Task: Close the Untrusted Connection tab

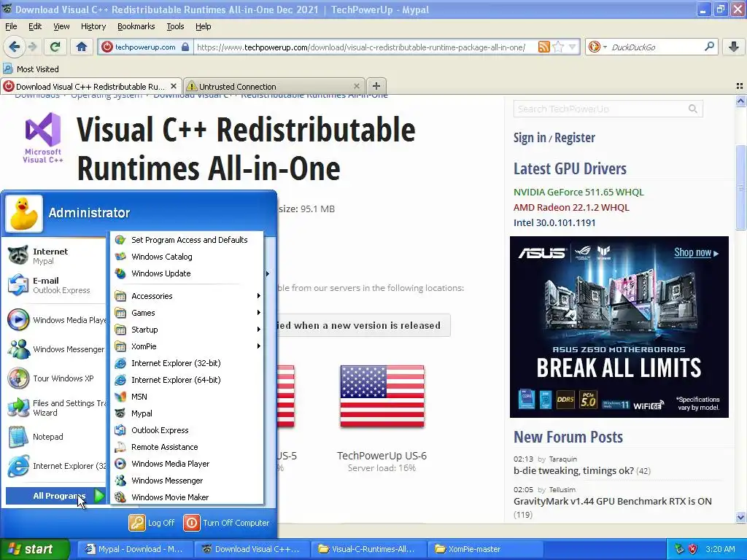Action: pos(356,86)
